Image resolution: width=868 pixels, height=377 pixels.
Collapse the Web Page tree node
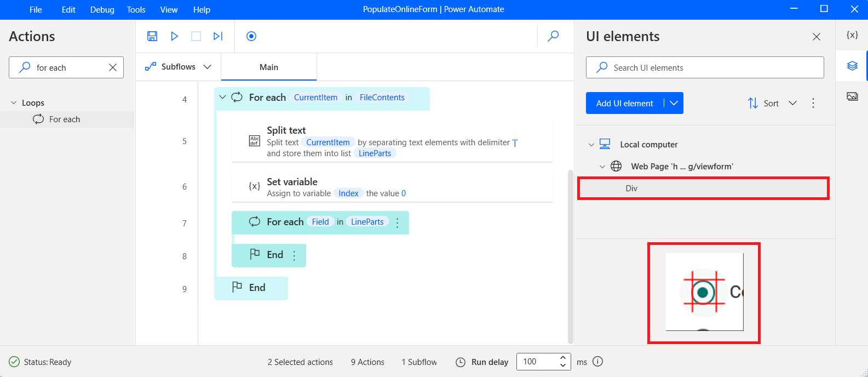pyautogui.click(x=602, y=167)
